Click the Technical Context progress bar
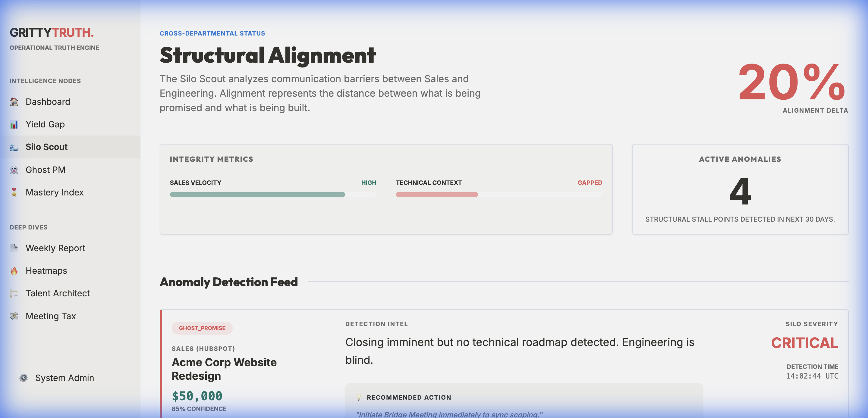Screen dimensions: 868x418 pos(499,195)
